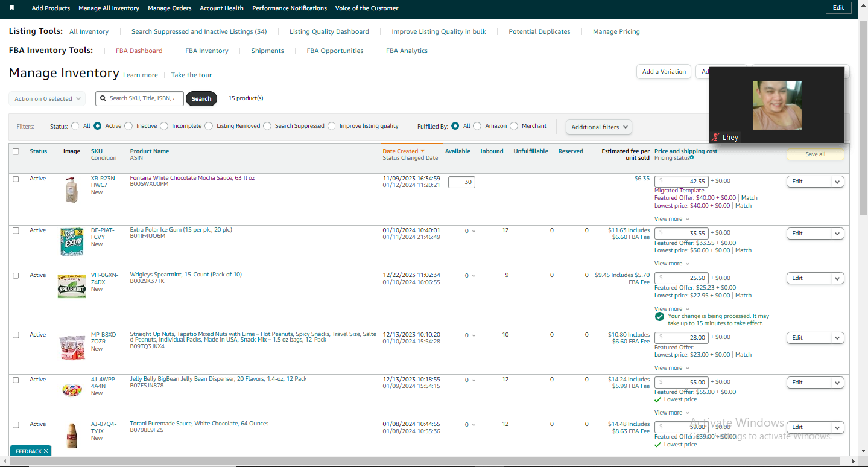This screenshot has width=868, height=467.
Task: Open the Wrigleys Spearmint product image
Action: tap(72, 287)
